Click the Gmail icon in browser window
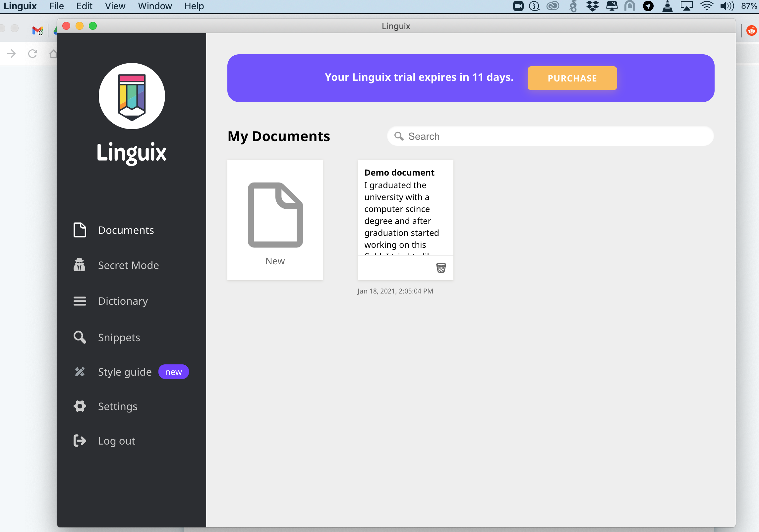 [37, 30]
